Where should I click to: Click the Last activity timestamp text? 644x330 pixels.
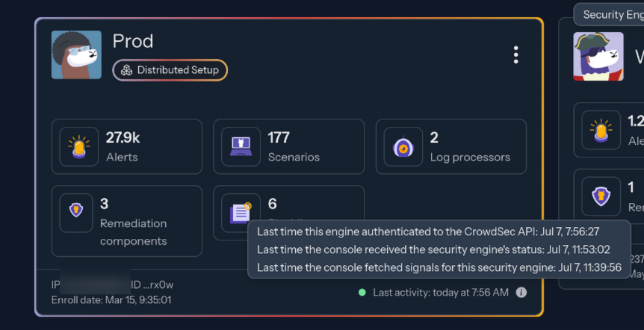tap(440, 293)
